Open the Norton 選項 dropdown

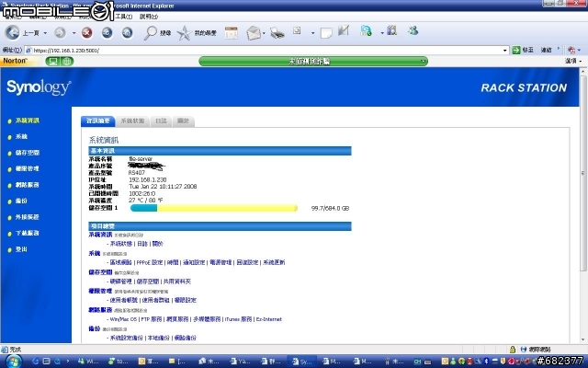(573, 61)
